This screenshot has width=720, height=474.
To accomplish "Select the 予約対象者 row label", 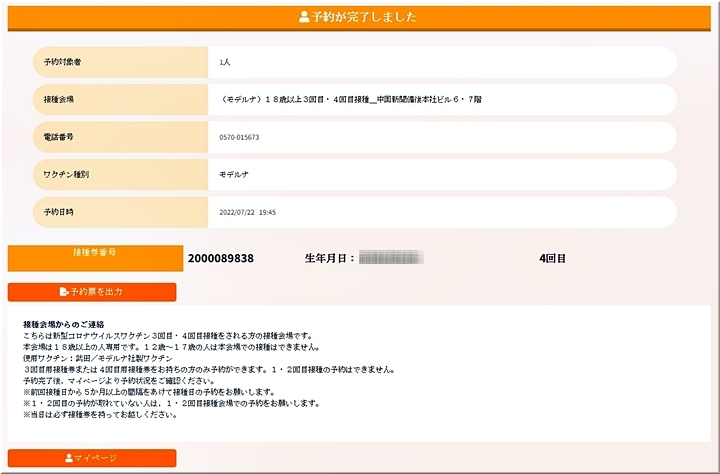I will [62, 62].
